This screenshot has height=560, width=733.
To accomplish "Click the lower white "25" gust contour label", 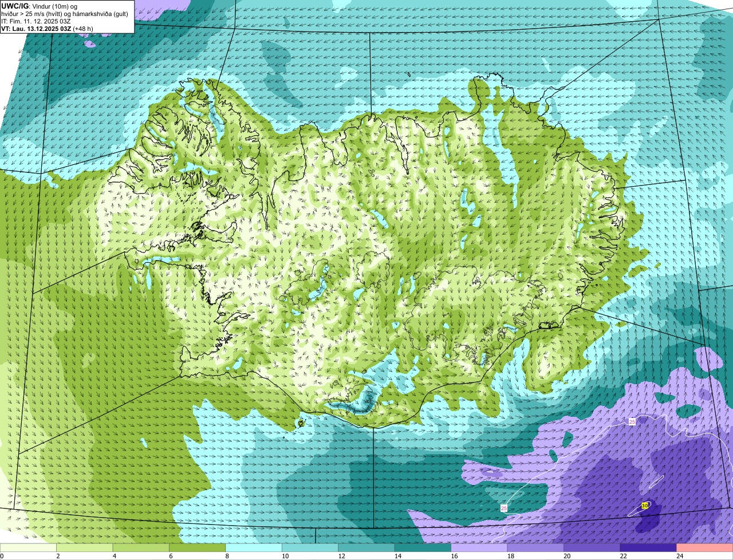I will (x=504, y=508).
